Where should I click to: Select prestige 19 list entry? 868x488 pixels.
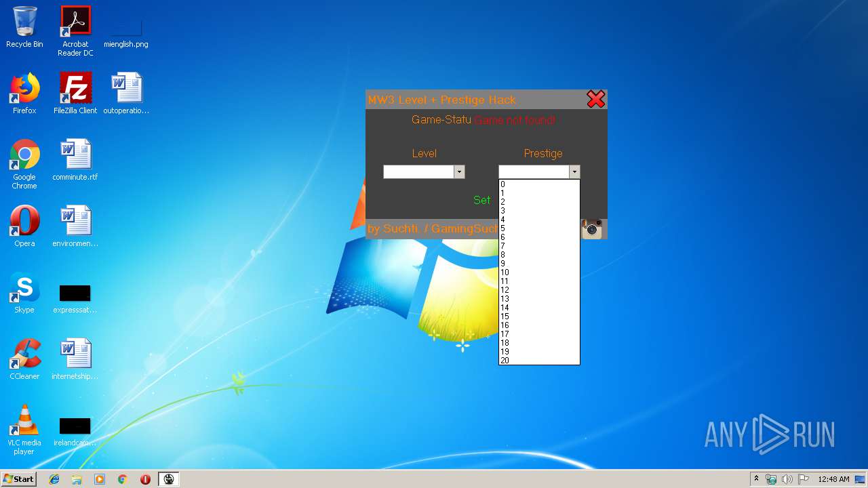click(539, 352)
